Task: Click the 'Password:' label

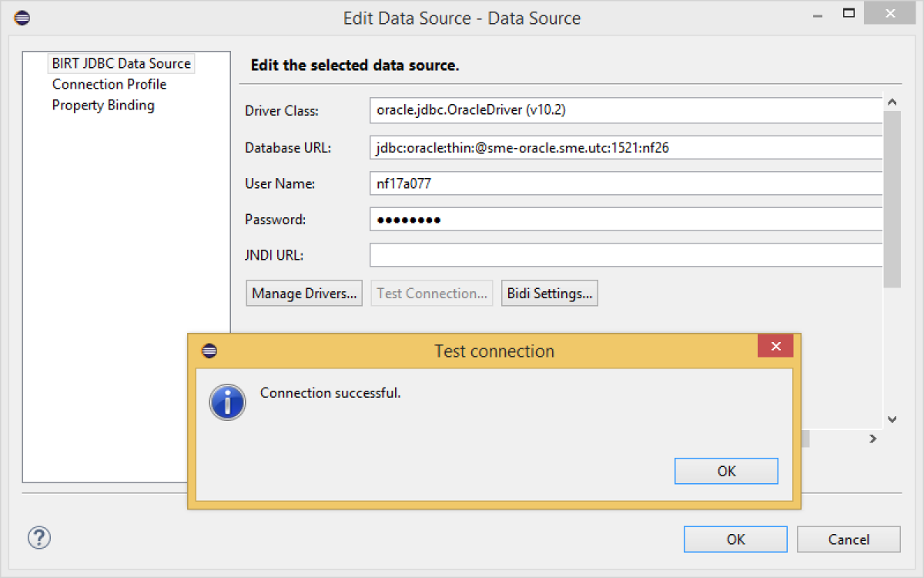Action: pos(275,220)
